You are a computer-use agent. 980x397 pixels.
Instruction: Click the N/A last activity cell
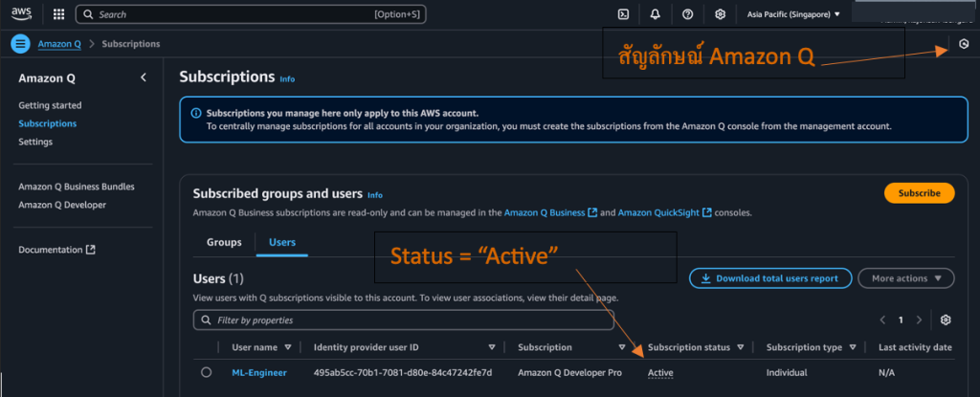(887, 373)
